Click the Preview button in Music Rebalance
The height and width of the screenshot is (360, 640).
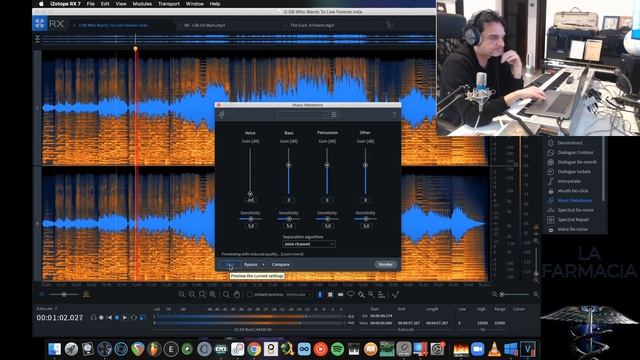coord(230,264)
